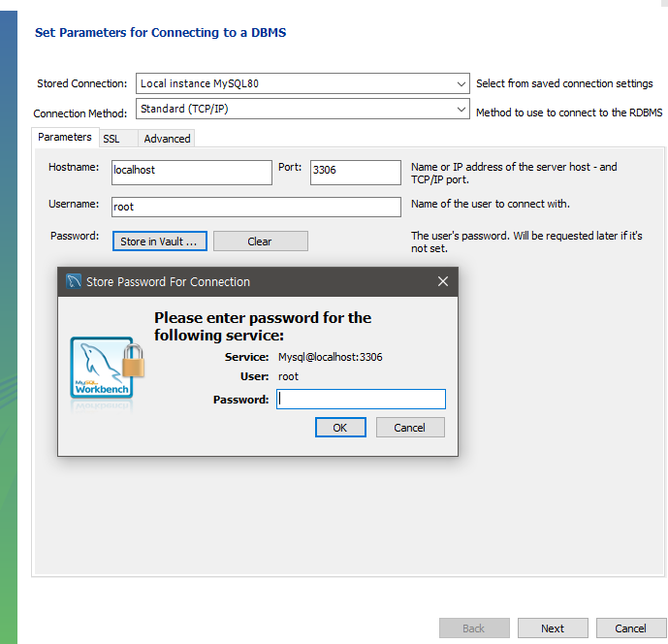
Task: Click the Hostname field containing localhost
Action: tap(192, 173)
